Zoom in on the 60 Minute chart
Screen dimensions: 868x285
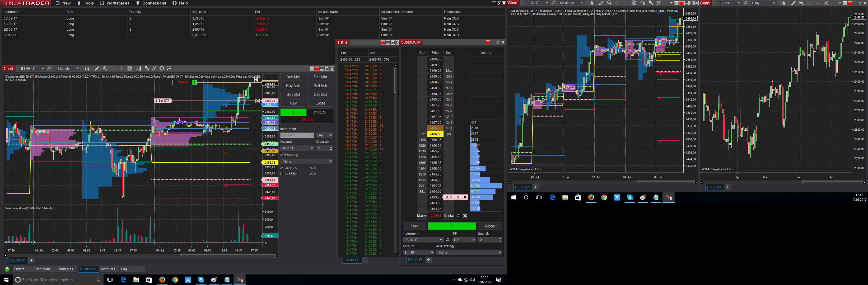tap(609, 3)
